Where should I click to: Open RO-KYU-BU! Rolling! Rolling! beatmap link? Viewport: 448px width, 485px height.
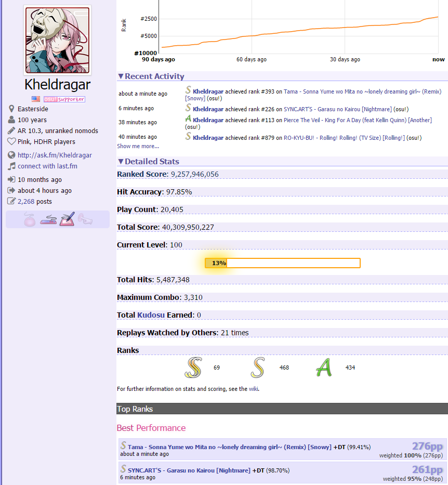tap(344, 138)
